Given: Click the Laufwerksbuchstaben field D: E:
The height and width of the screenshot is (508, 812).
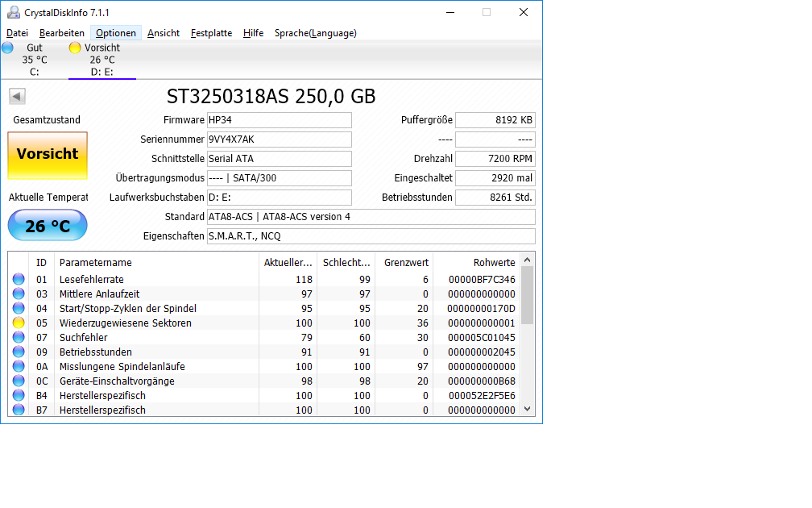Looking at the screenshot, I should click(279, 198).
